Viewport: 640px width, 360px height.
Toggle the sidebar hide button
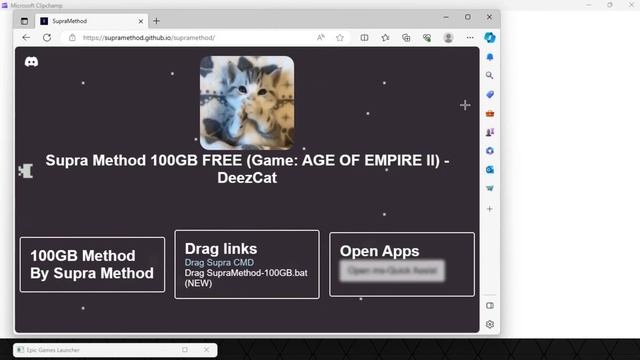[490, 305]
